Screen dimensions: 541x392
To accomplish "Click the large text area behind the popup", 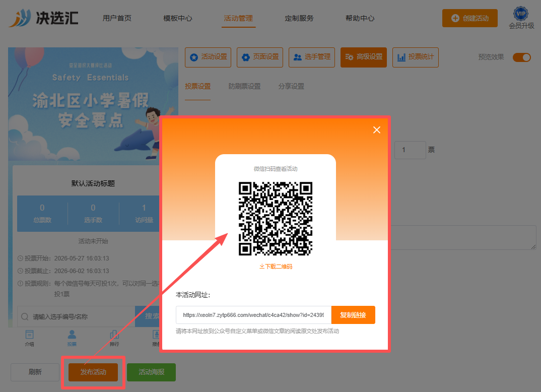I will click(x=463, y=237).
